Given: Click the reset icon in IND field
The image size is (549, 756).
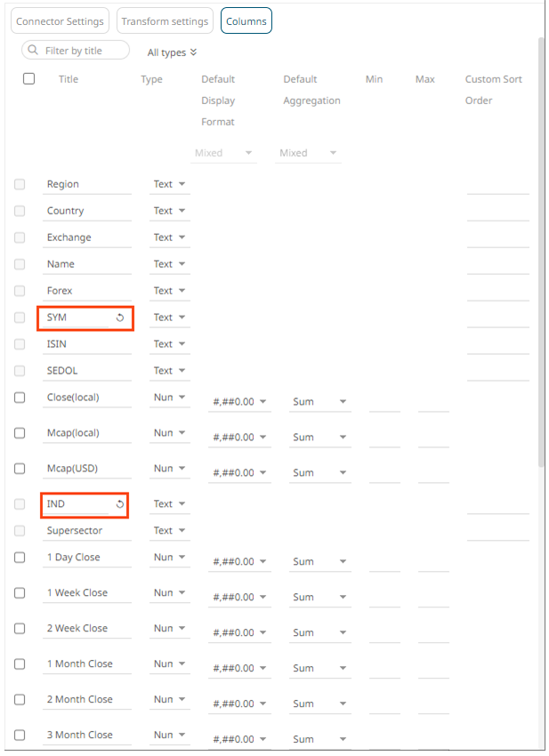Looking at the screenshot, I should [x=120, y=504].
